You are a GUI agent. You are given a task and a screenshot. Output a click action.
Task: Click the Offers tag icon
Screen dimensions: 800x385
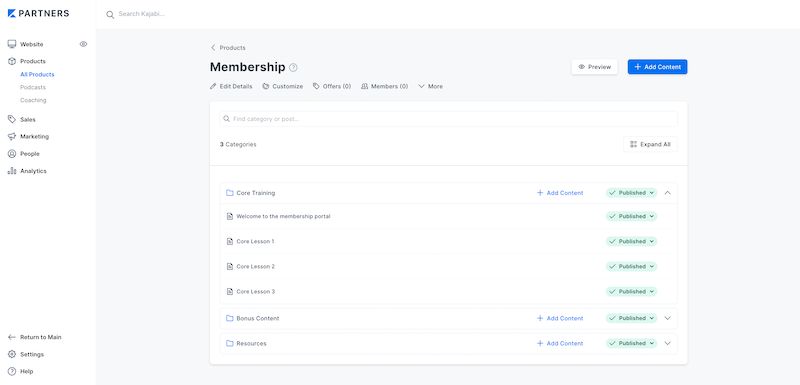click(316, 86)
